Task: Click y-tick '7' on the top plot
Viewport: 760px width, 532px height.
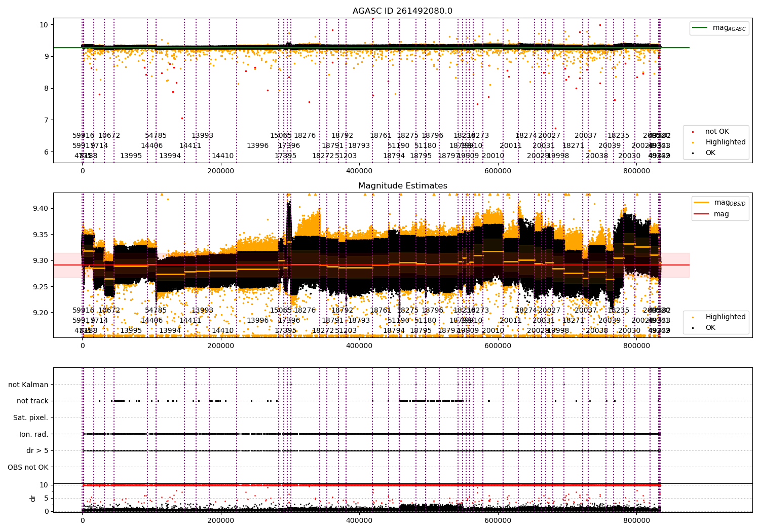Action: (46, 120)
